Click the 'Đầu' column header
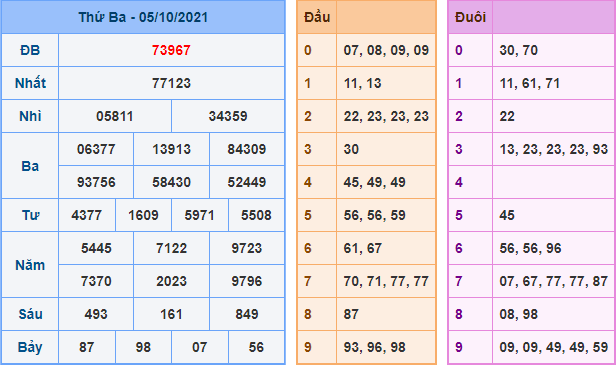Viewport: 616px width, 365px height. click(x=317, y=17)
